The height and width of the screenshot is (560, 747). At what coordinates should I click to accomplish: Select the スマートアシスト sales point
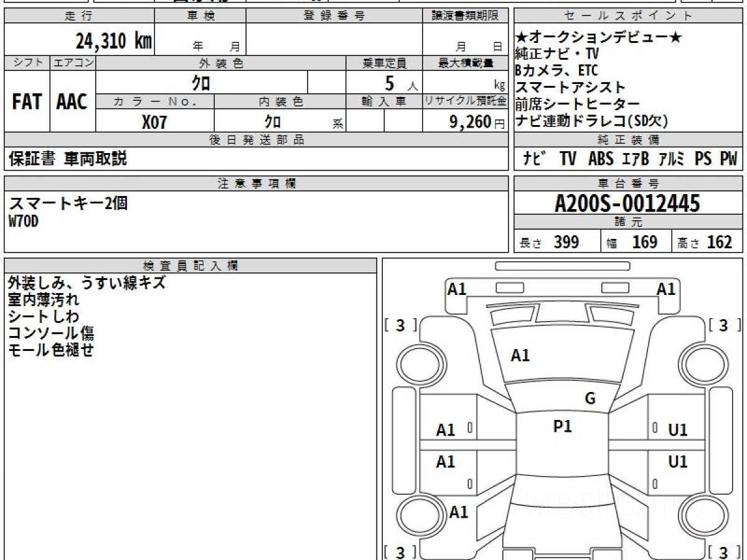point(570,87)
